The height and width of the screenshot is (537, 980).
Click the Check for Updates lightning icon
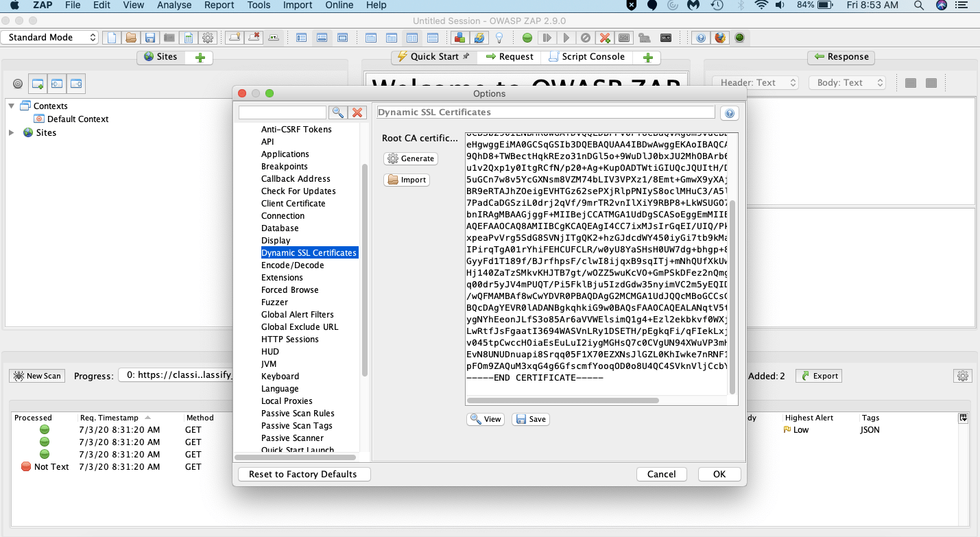click(479, 38)
